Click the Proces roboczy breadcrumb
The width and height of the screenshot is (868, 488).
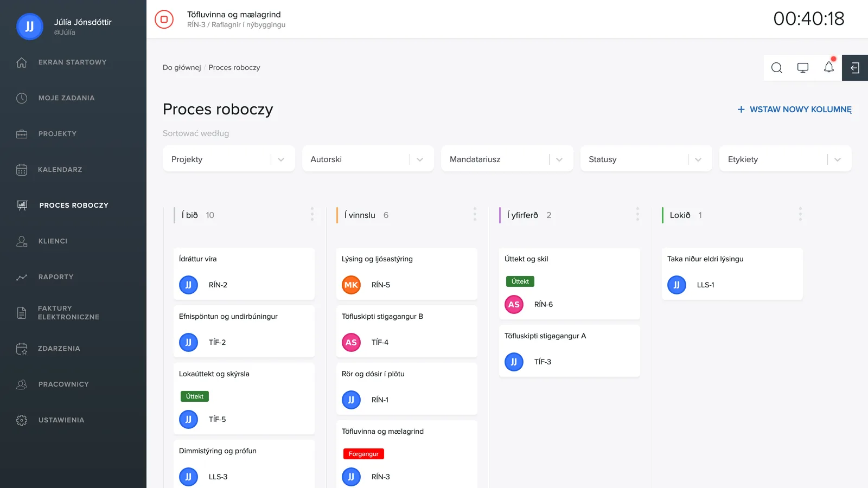(234, 68)
